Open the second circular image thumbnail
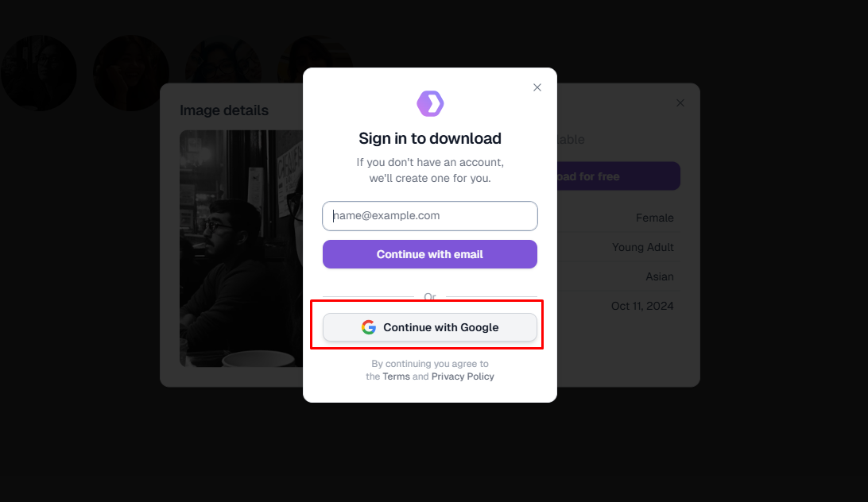The height and width of the screenshot is (502, 868). click(131, 73)
